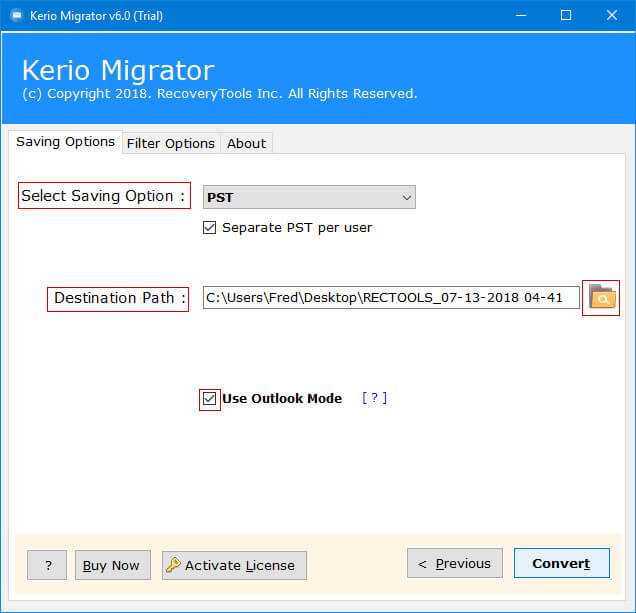This screenshot has height=613, width=636.
Task: Click Activate License button
Action: coord(234,565)
